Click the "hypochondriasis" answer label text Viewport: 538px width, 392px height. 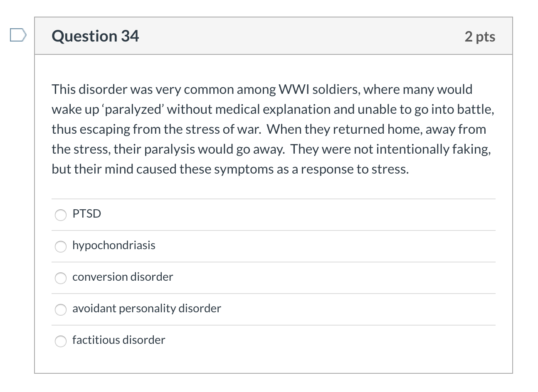114,245
